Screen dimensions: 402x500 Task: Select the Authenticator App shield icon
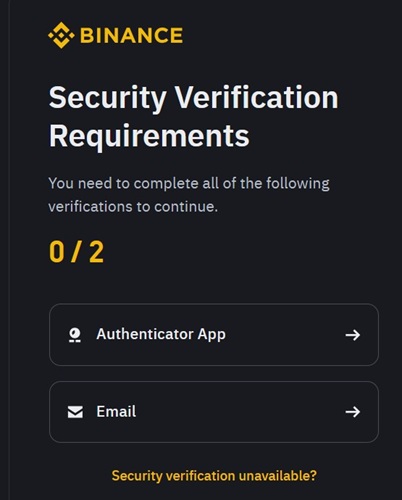(x=75, y=335)
